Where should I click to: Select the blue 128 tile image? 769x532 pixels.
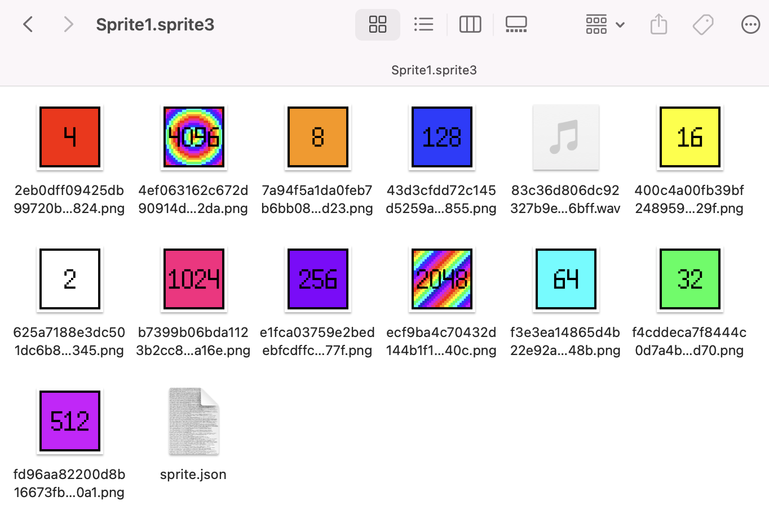coord(442,137)
